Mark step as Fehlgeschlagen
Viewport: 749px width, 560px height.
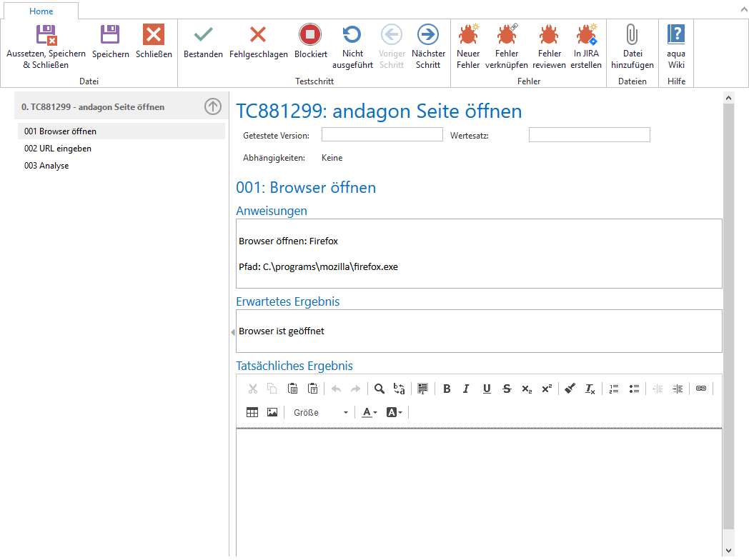click(x=258, y=41)
